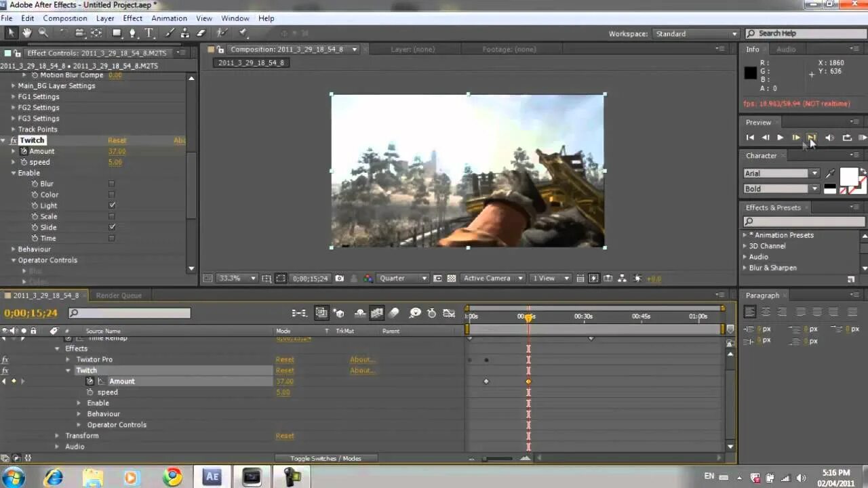Select the Clone Stamp tool
The image size is (868, 488).
click(x=184, y=33)
